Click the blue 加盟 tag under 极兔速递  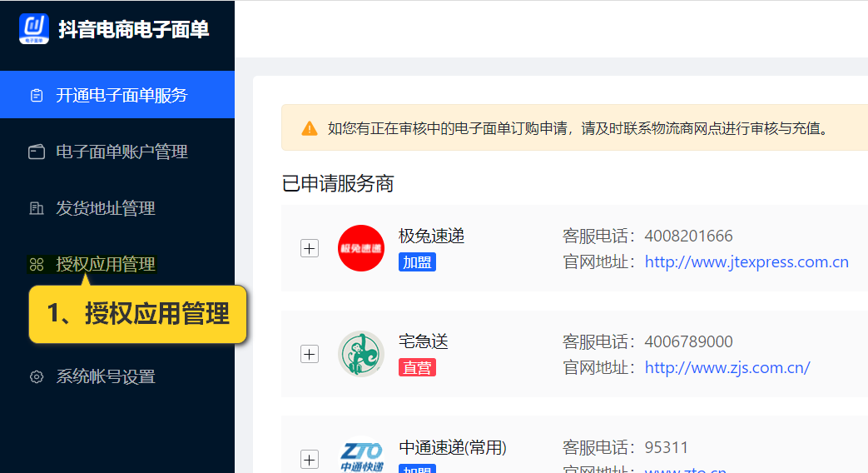coord(417,262)
